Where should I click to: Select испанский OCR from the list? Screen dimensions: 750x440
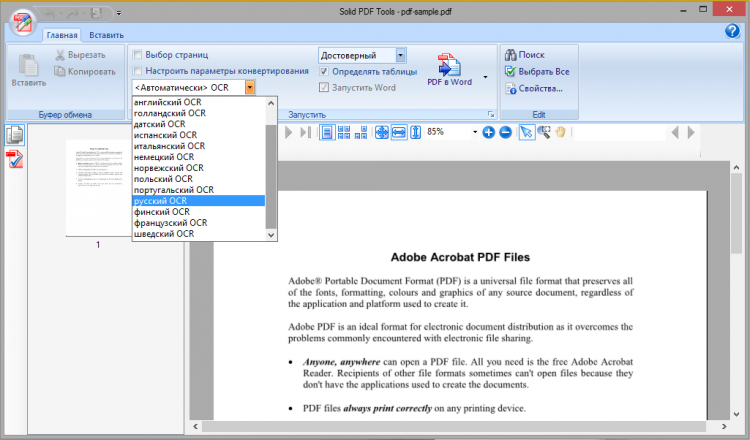(x=199, y=135)
